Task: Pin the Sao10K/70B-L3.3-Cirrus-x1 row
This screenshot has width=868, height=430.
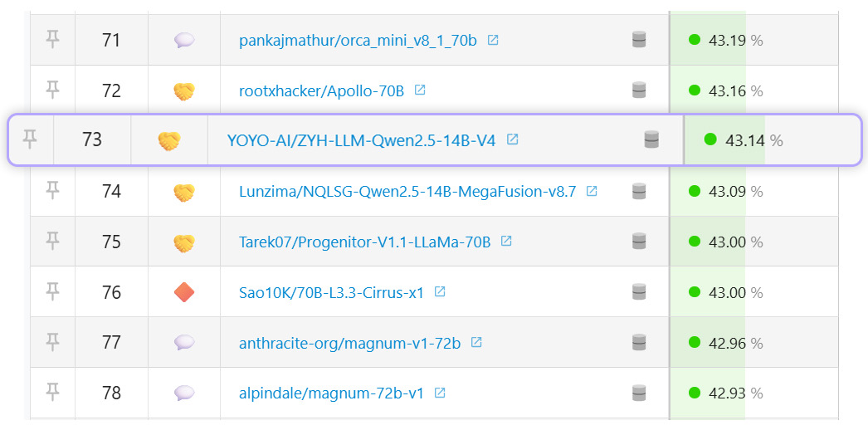Action: point(52,291)
